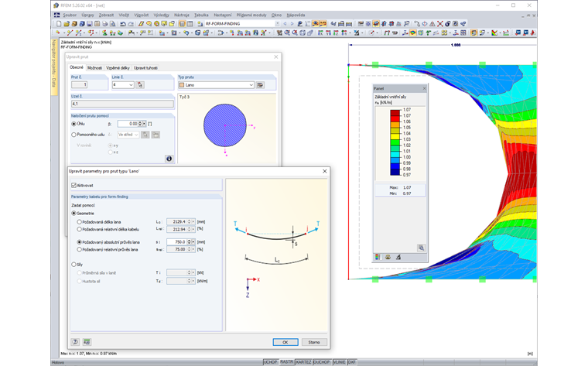Switch to the Možnosti tab
Image resolution: width=588 pixels, height=366 pixels.
pos(94,68)
